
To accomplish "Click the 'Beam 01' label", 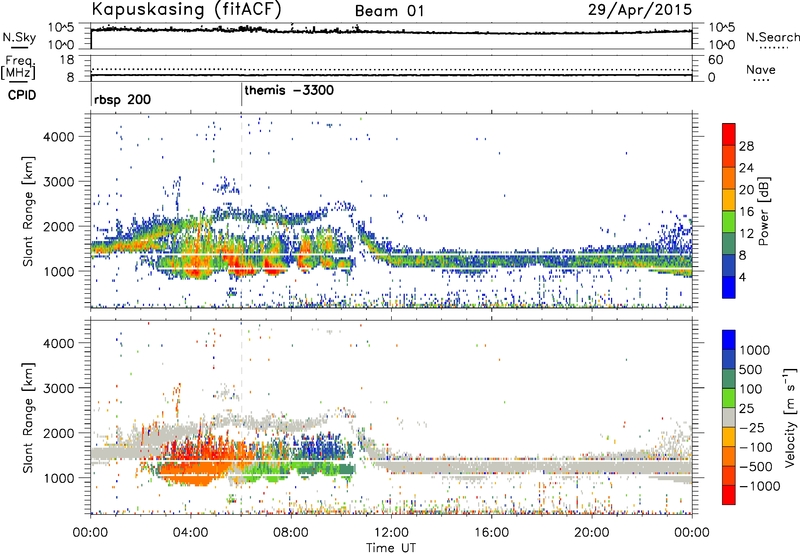I will click(389, 11).
